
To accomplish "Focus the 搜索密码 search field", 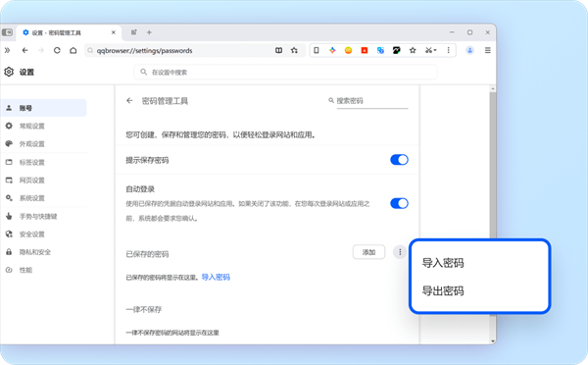I will [372, 101].
